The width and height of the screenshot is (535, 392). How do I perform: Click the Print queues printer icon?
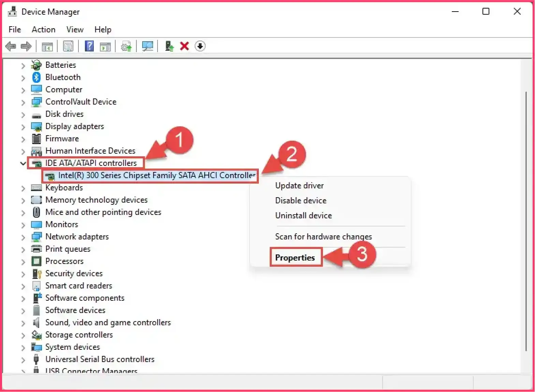pyautogui.click(x=36, y=249)
